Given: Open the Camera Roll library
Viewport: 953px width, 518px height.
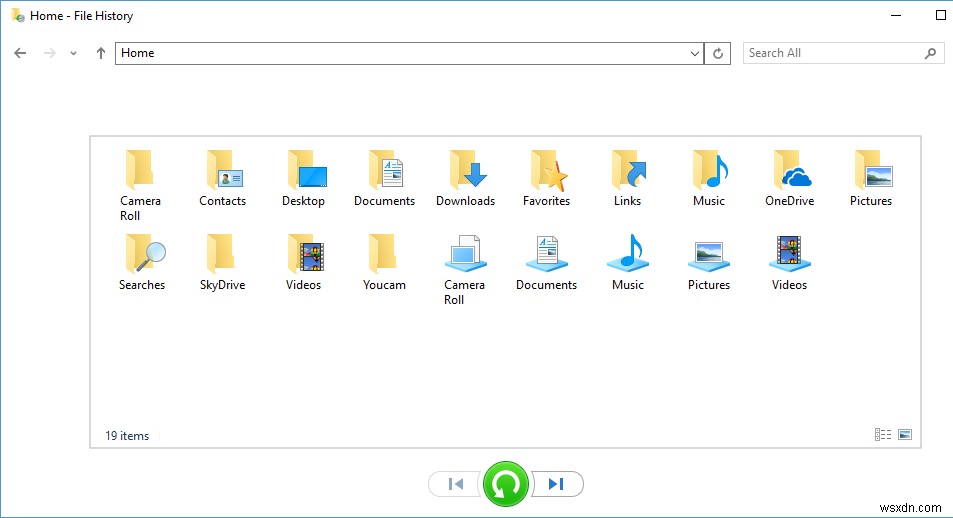Looking at the screenshot, I should [464, 270].
